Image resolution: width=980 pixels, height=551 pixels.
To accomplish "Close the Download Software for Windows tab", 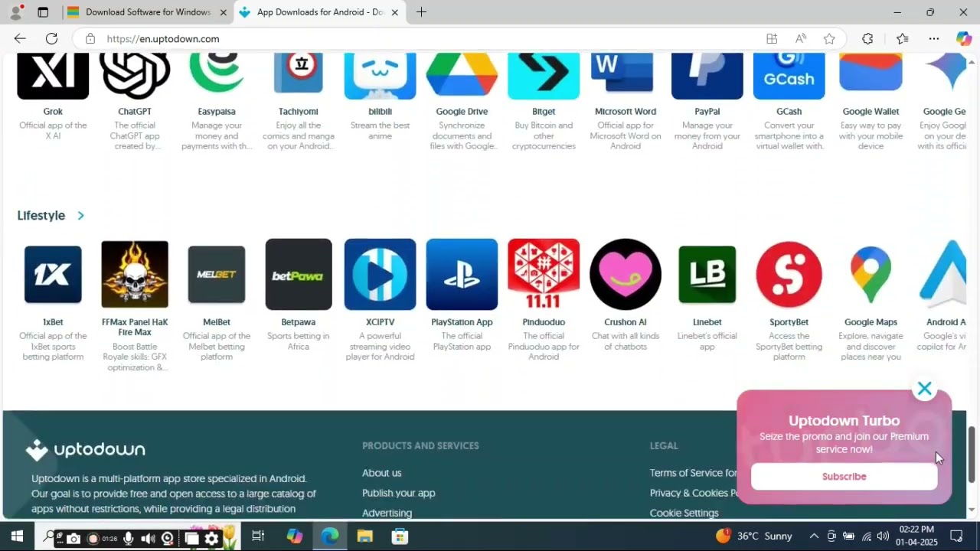I will tap(223, 12).
